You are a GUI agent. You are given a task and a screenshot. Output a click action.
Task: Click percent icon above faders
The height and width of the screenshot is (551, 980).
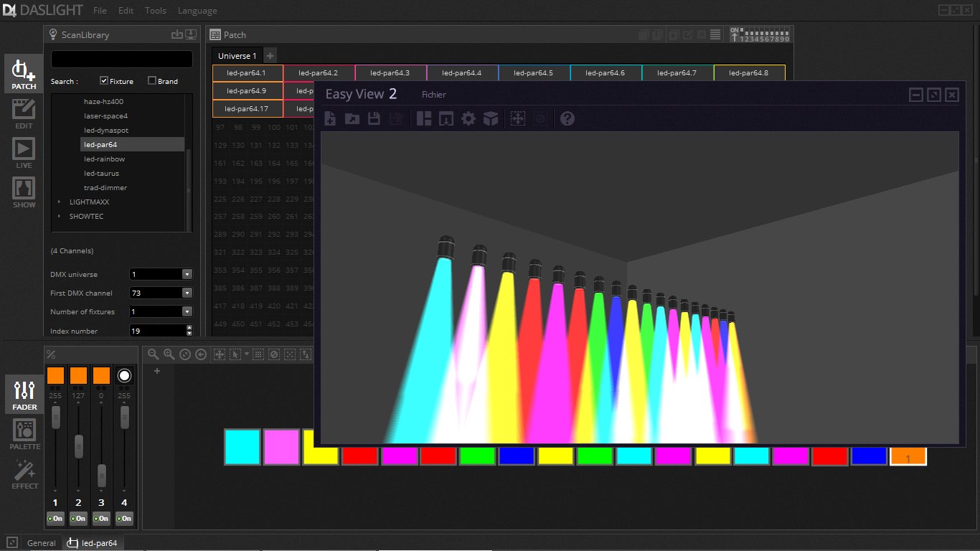pos(50,354)
